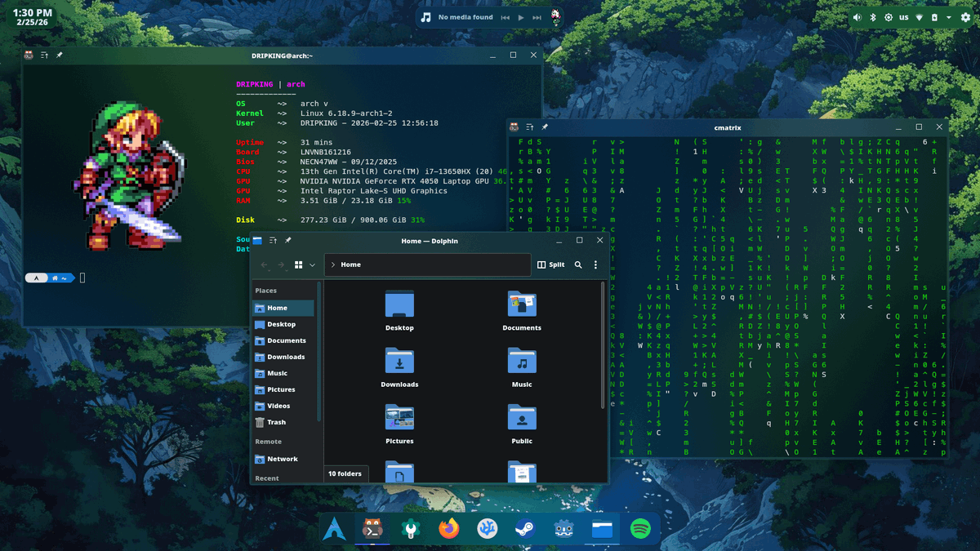Click the Places panel scrollbar in Dolphin
Image resolution: width=980 pixels, height=551 pixels.
point(318,353)
